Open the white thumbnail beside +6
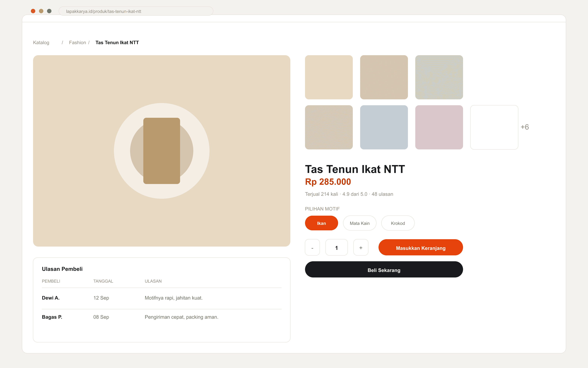 click(494, 127)
